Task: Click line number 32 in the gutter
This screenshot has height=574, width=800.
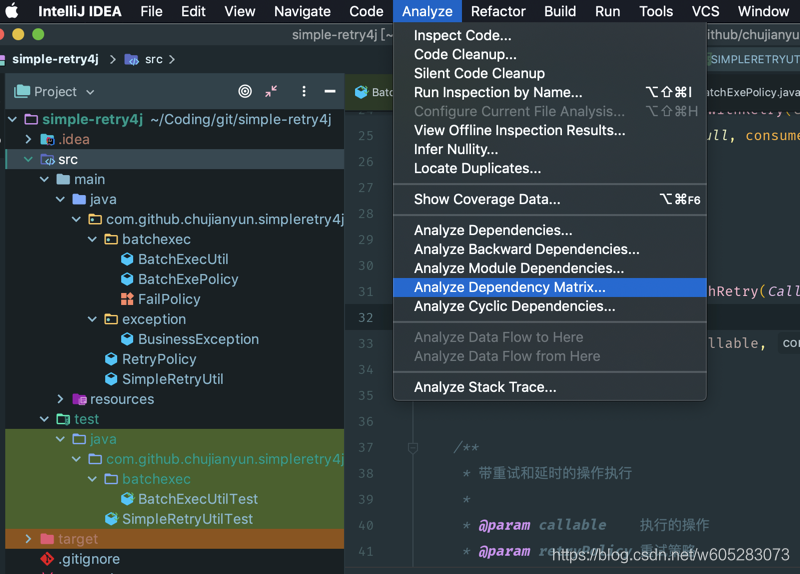Action: tap(365, 318)
